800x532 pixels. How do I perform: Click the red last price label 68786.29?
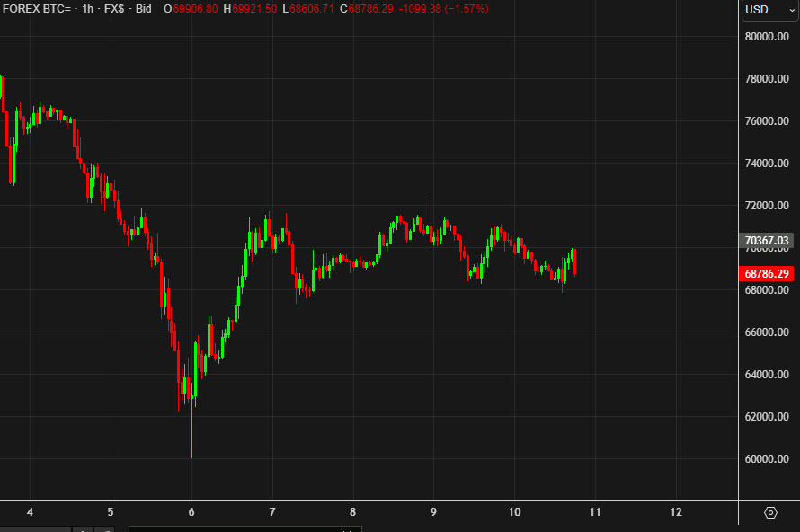(767, 275)
